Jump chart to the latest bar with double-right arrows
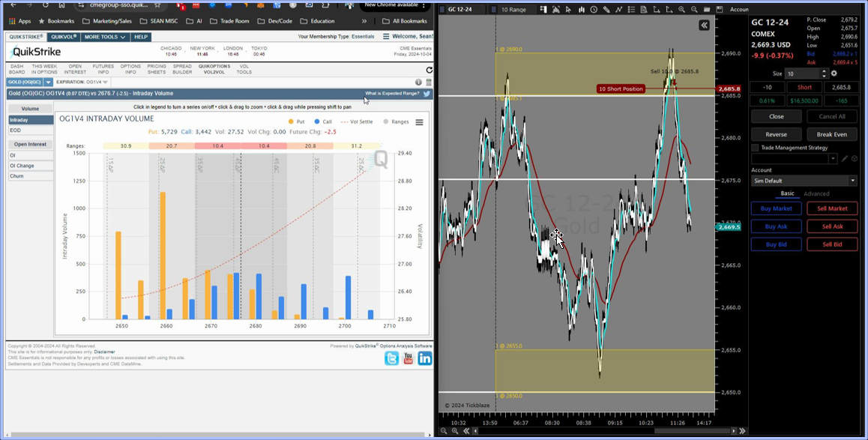 742,430
